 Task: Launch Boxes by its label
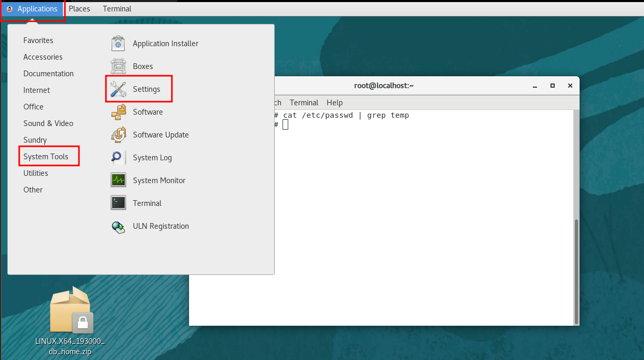click(143, 66)
